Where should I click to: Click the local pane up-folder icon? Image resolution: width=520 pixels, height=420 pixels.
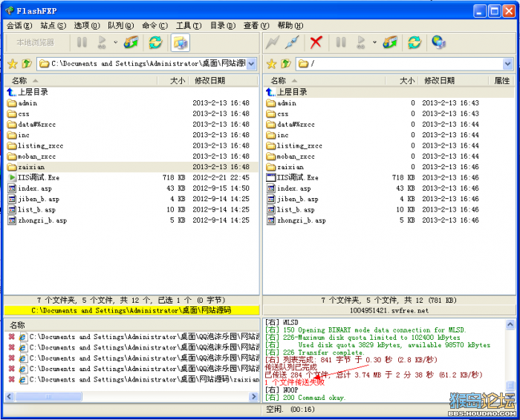click(27, 64)
